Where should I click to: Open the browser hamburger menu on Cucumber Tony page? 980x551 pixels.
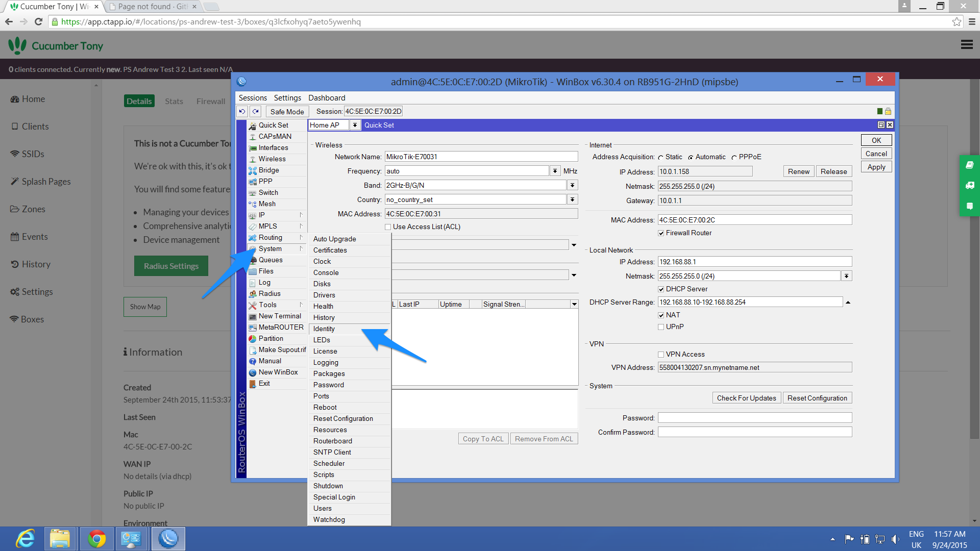point(967,45)
